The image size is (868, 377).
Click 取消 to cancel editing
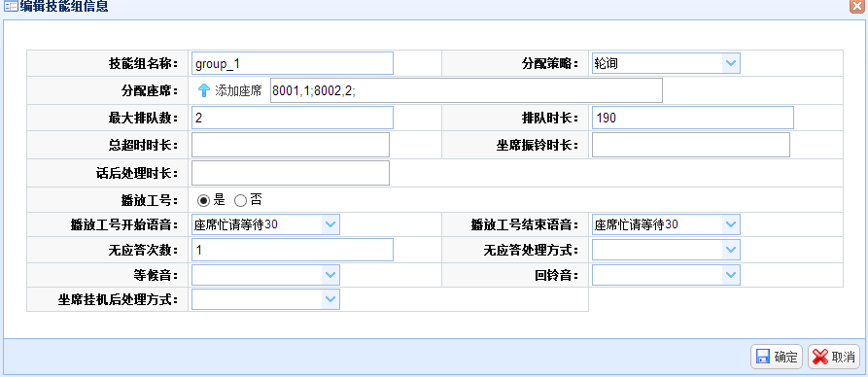pyautogui.click(x=834, y=357)
